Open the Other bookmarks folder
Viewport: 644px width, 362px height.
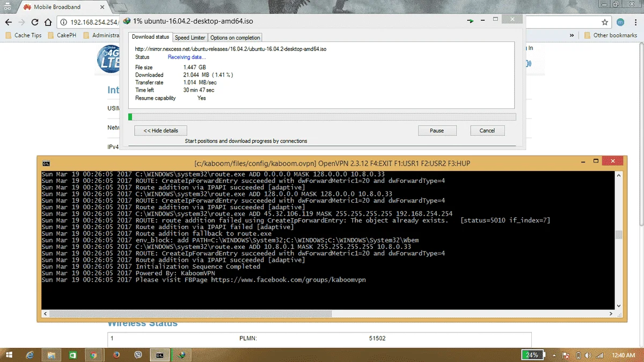tap(610, 35)
